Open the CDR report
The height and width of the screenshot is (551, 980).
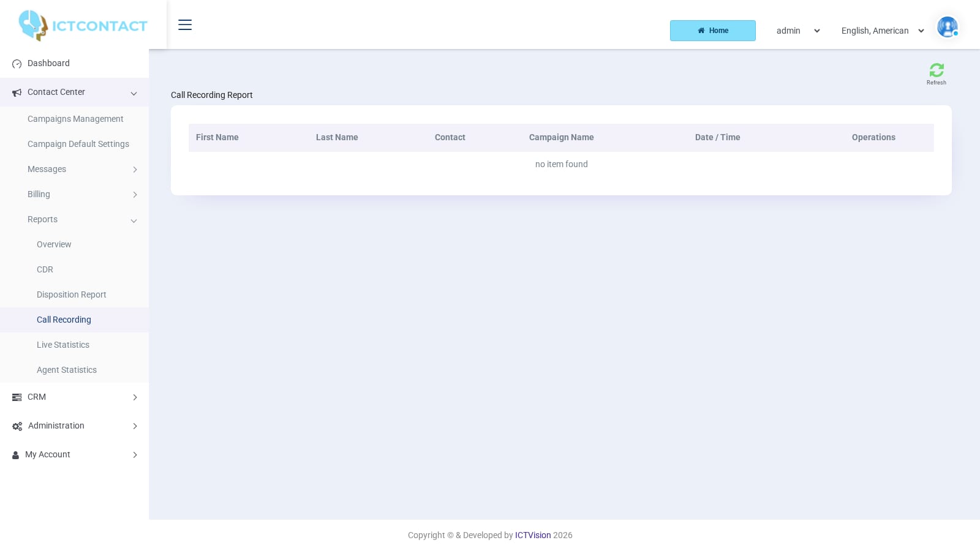click(74, 269)
